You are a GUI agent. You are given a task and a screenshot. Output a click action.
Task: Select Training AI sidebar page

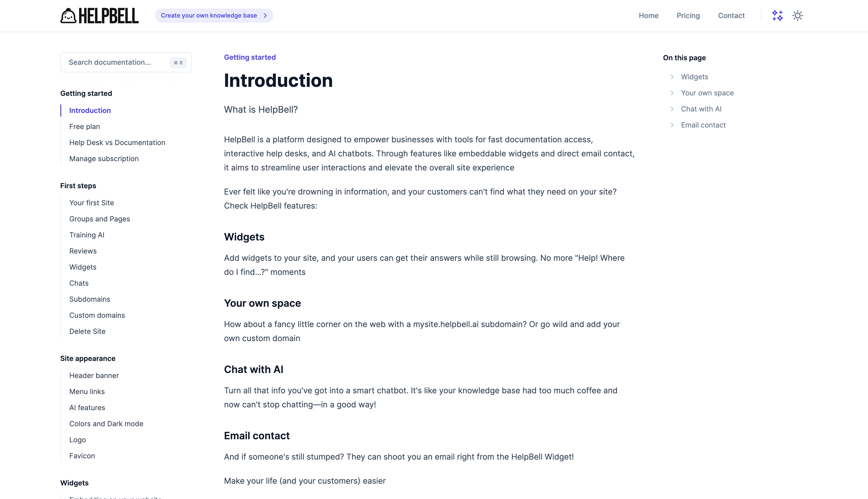pyautogui.click(x=87, y=235)
